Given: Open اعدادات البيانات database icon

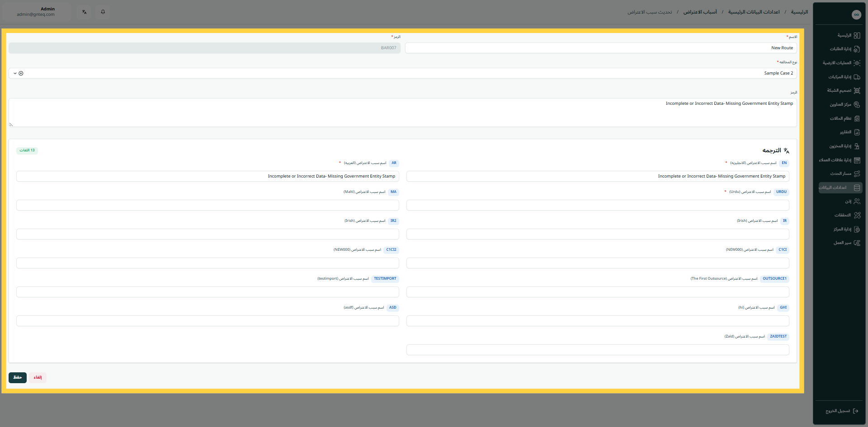Looking at the screenshot, I should pos(857,188).
